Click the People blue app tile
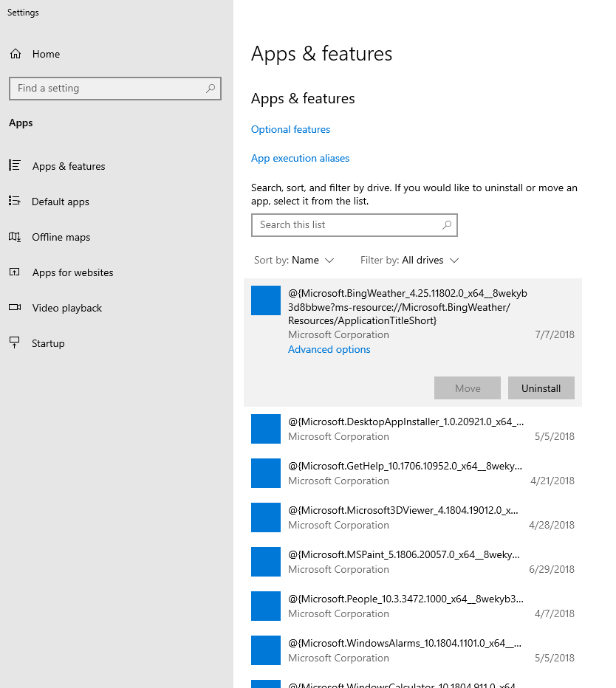616x688 pixels. [266, 606]
